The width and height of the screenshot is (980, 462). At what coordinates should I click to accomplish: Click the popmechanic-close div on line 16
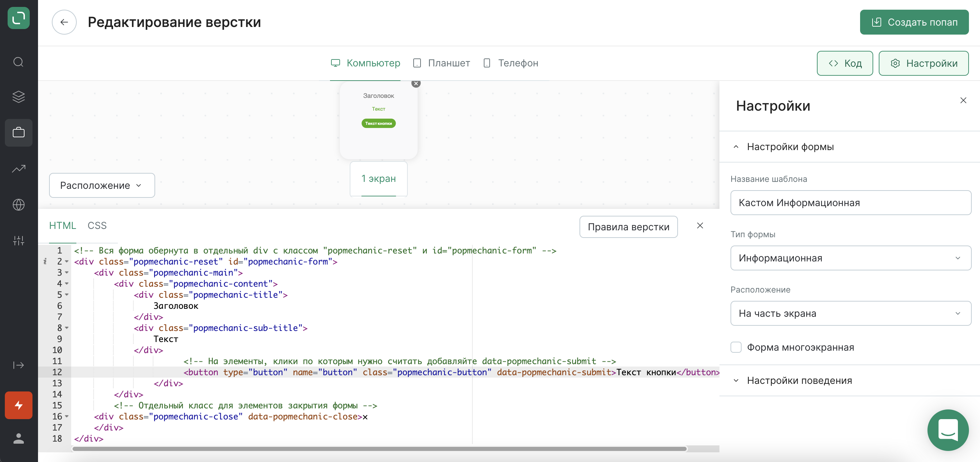230,416
